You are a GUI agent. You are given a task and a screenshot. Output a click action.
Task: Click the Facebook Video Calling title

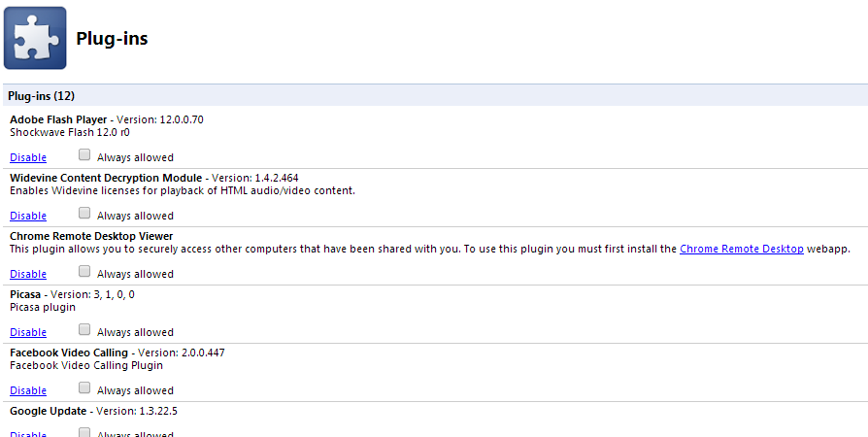tap(69, 353)
